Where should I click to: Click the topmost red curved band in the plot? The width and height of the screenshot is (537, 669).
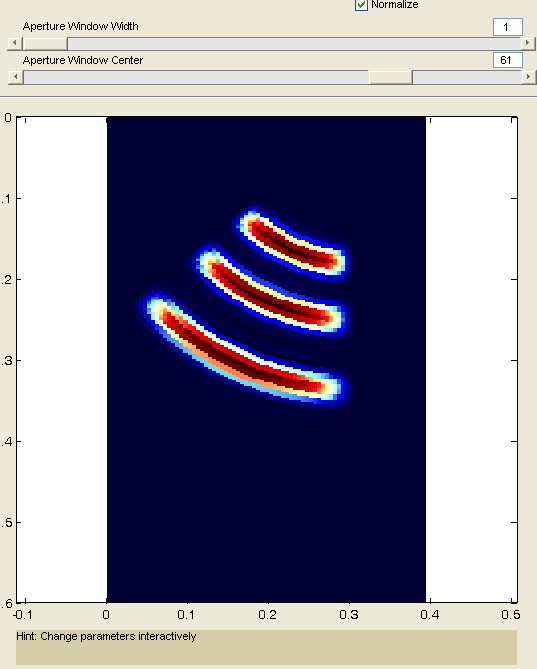tap(294, 244)
